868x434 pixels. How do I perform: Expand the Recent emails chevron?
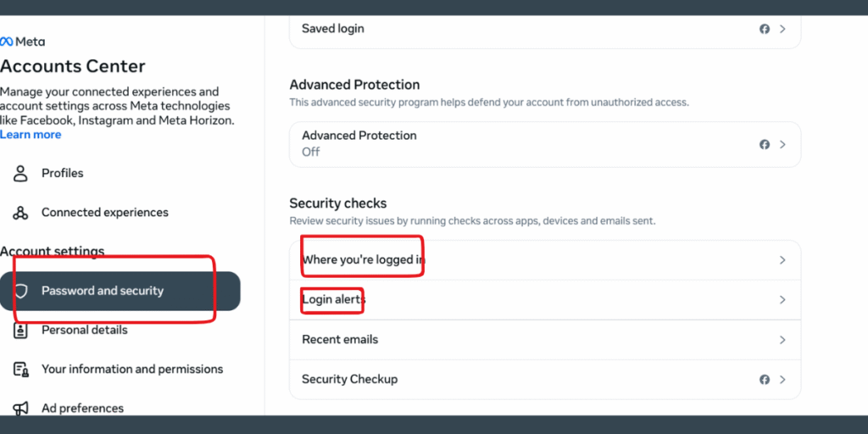pos(782,340)
